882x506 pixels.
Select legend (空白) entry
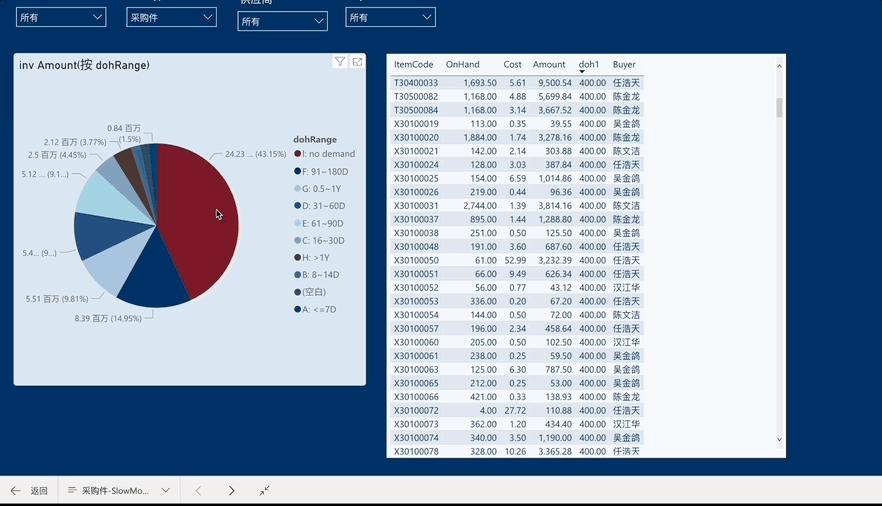click(x=310, y=292)
